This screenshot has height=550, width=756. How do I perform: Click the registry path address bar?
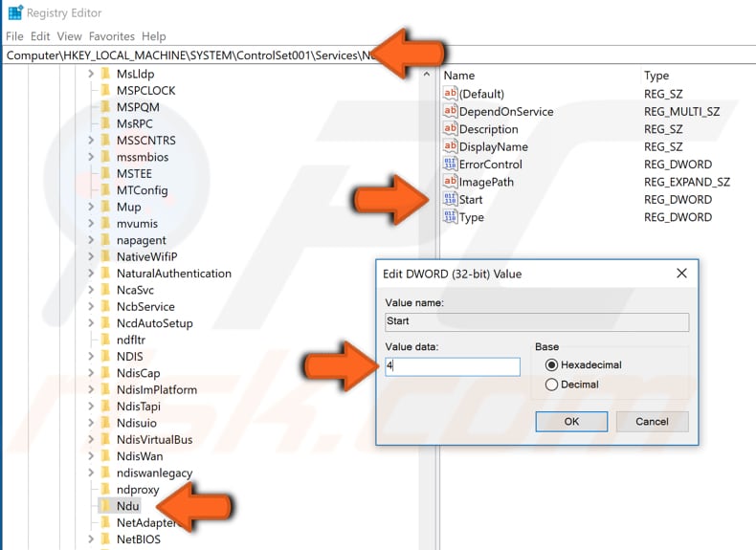(x=380, y=55)
